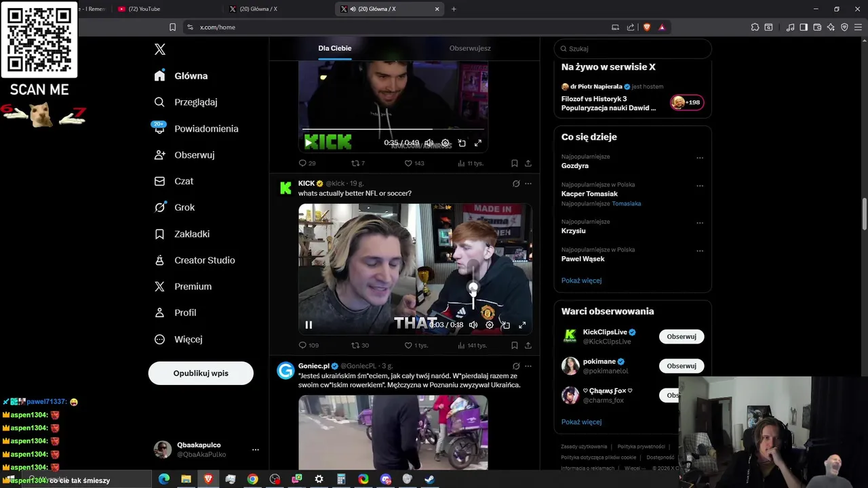Open Goniec.pl post video thumbnail

point(393,432)
